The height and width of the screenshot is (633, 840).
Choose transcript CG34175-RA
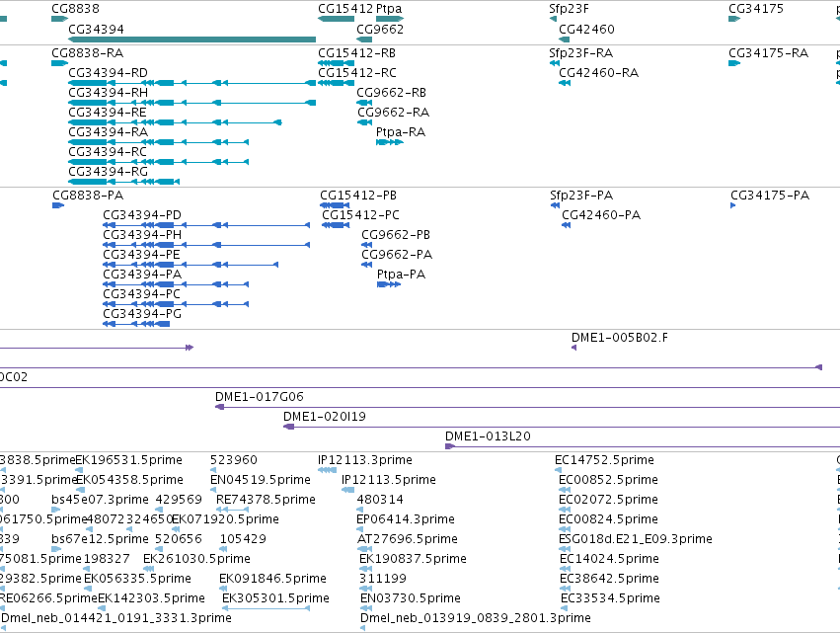coord(768,53)
